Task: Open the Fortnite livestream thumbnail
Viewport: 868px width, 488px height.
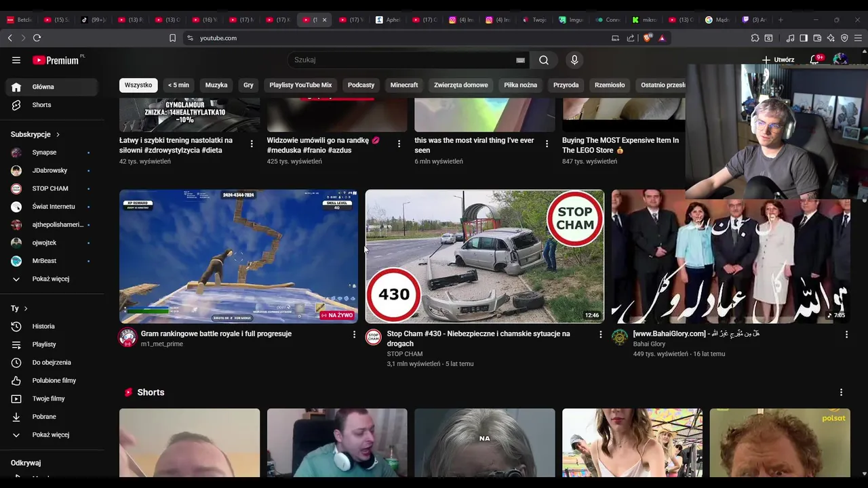Action: 239,256
